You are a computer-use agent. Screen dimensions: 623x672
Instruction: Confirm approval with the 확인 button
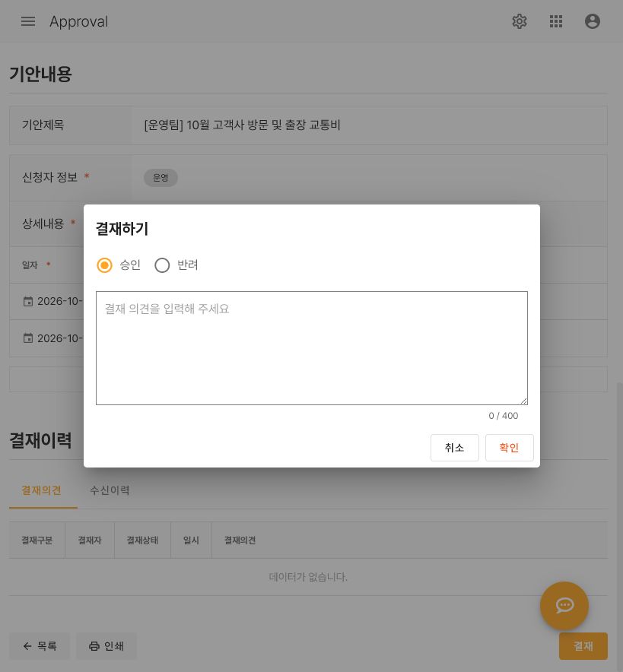tap(510, 448)
